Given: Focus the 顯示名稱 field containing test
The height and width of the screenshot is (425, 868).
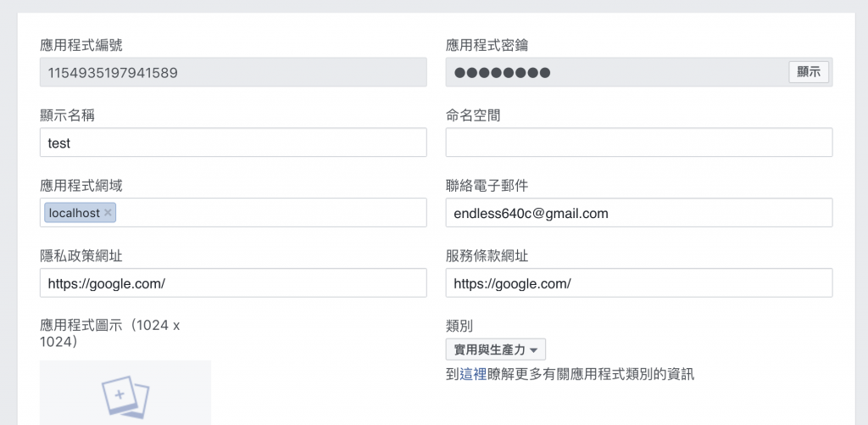Looking at the screenshot, I should (x=233, y=143).
